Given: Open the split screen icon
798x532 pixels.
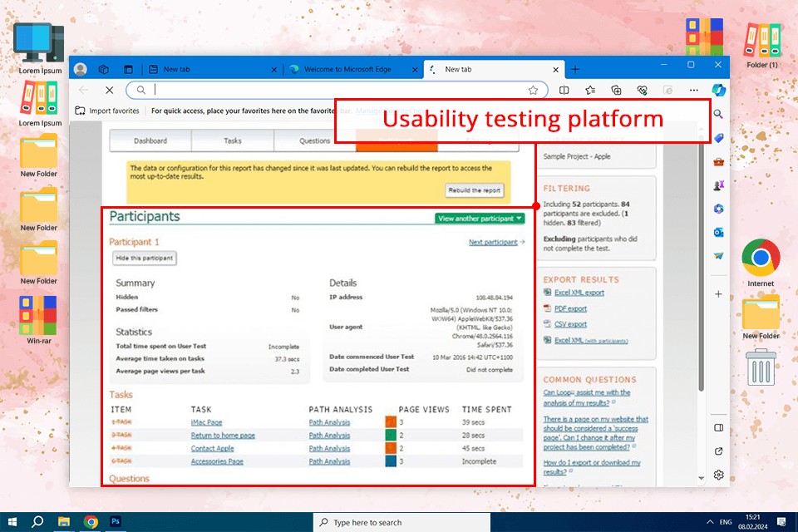Looking at the screenshot, I should point(564,90).
